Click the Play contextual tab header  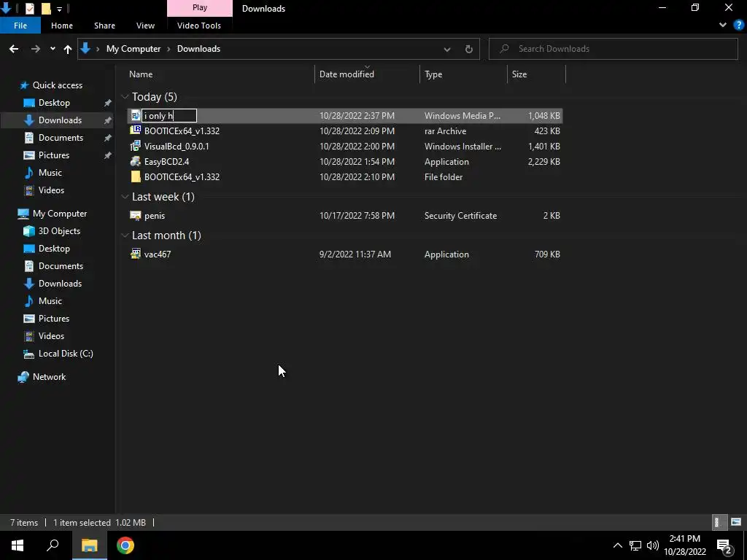200,8
